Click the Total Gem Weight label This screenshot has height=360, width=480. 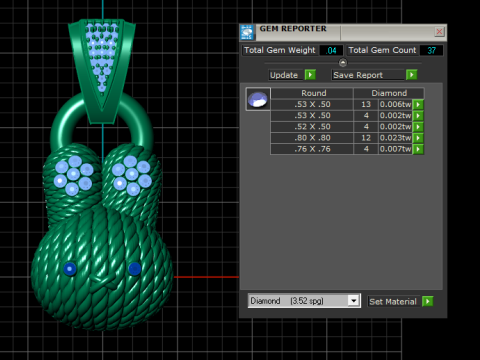(279, 50)
